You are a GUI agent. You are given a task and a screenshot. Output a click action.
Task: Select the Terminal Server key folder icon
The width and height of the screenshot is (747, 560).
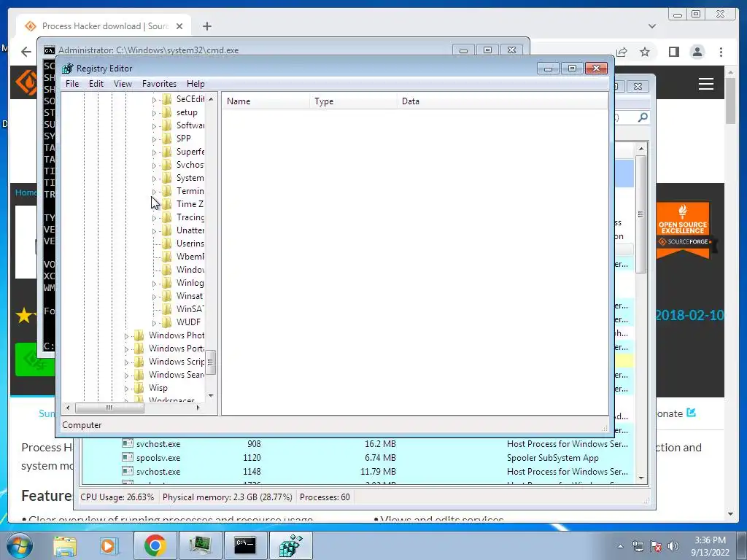(167, 191)
